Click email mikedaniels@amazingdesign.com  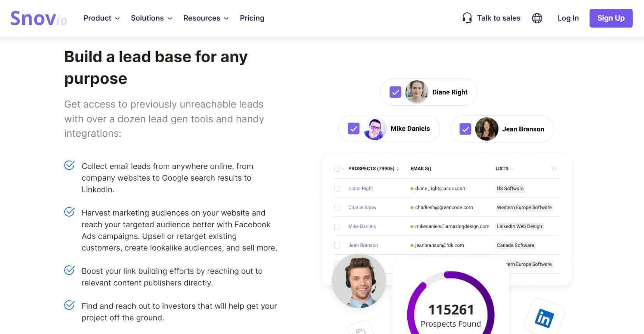[452, 227]
